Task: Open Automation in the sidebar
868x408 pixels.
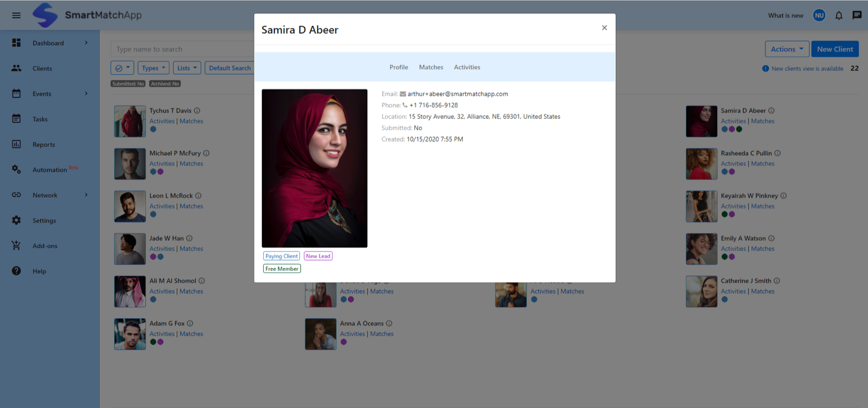Action: [x=49, y=170]
